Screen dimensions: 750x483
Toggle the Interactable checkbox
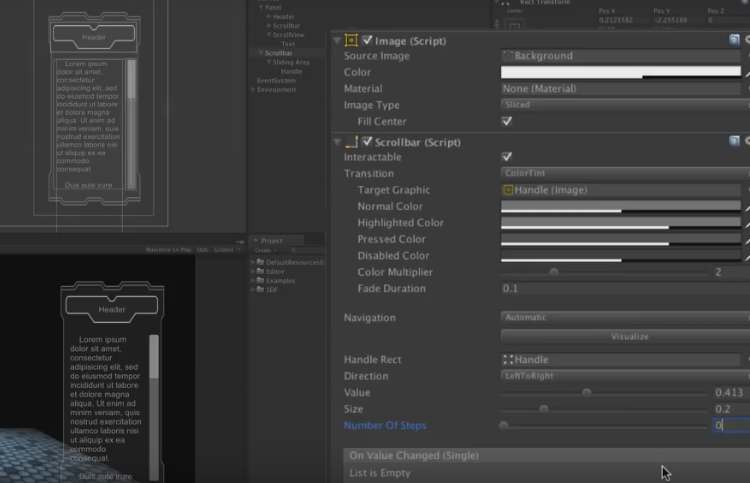[507, 157]
